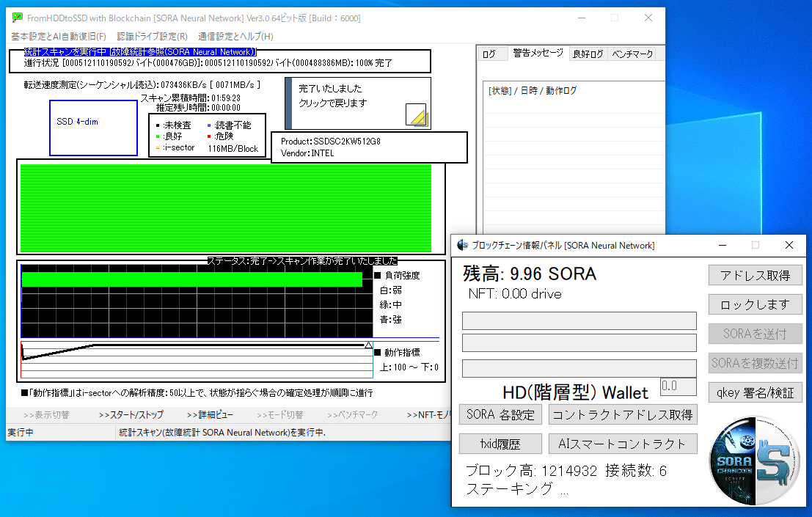Click the SORA Charcoin logo medallion
The height and width of the screenshot is (517, 812).
click(754, 461)
